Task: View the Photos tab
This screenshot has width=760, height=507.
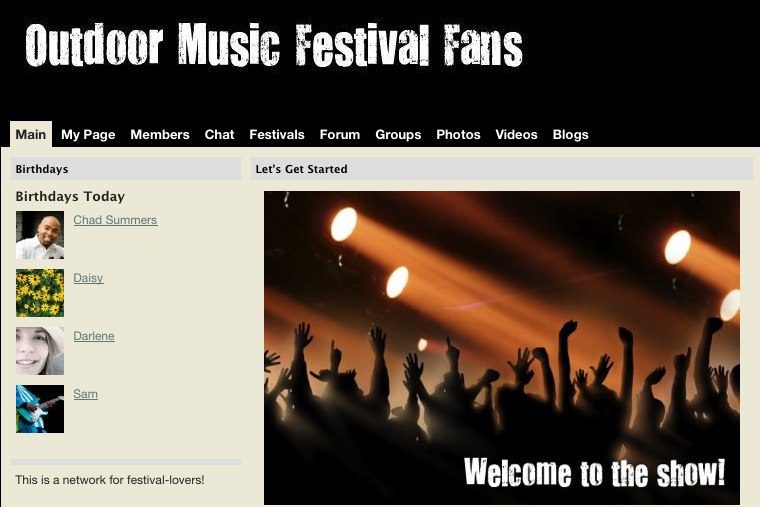Action: pos(458,134)
